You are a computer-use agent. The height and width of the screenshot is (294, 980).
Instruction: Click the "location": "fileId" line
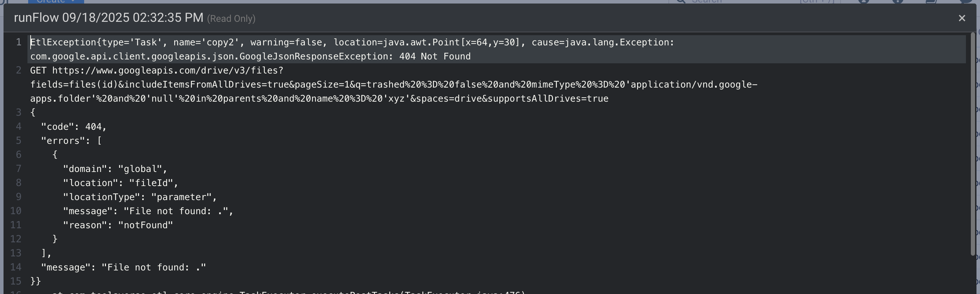(x=120, y=183)
